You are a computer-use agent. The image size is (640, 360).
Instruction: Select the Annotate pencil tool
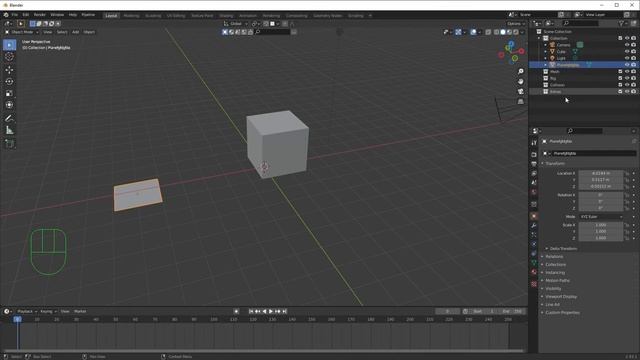[9, 118]
